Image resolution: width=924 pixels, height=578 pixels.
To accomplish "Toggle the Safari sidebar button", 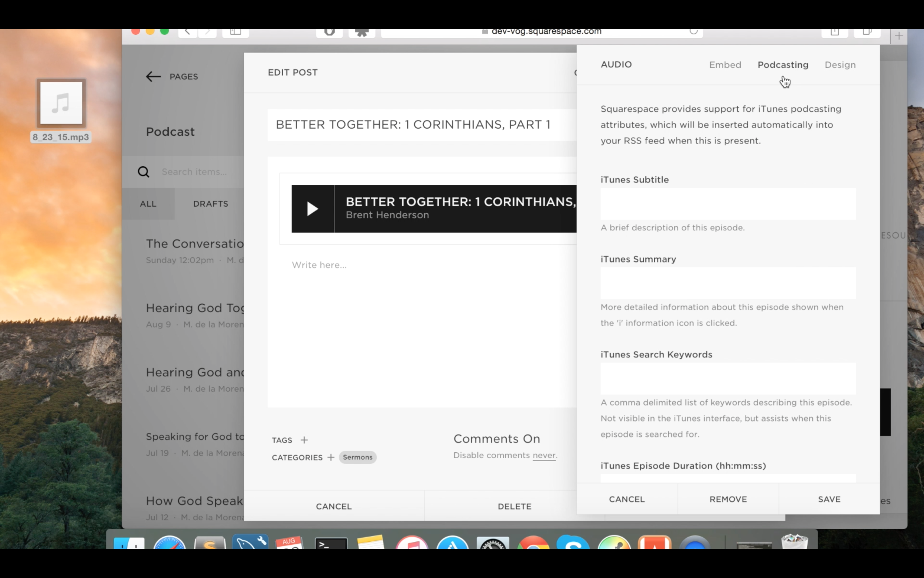I will tap(235, 32).
